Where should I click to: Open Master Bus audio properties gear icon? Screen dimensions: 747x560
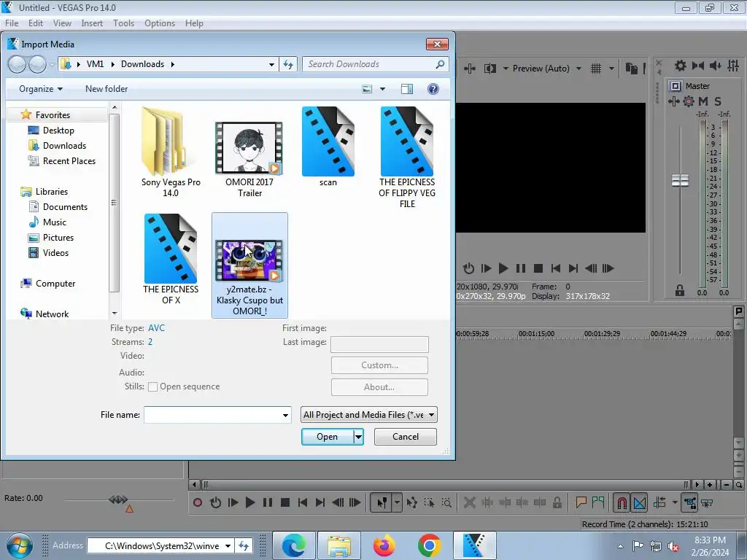(x=681, y=66)
